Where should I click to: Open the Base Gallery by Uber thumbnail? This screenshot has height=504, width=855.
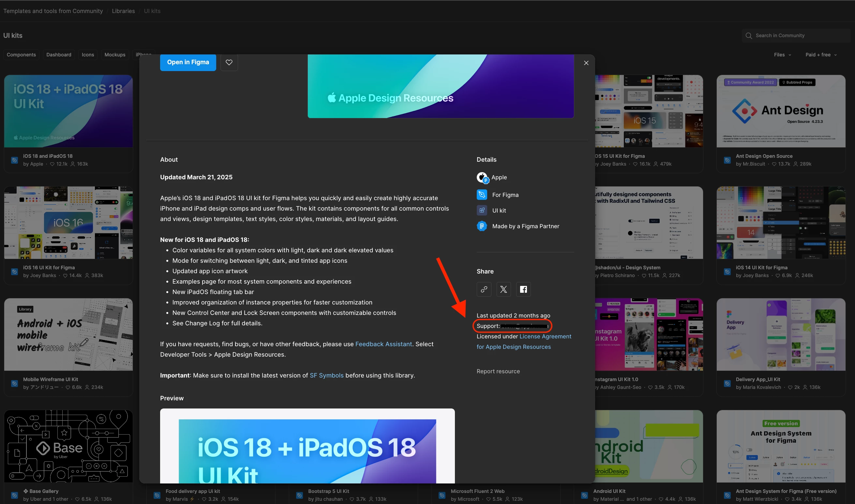click(68, 446)
